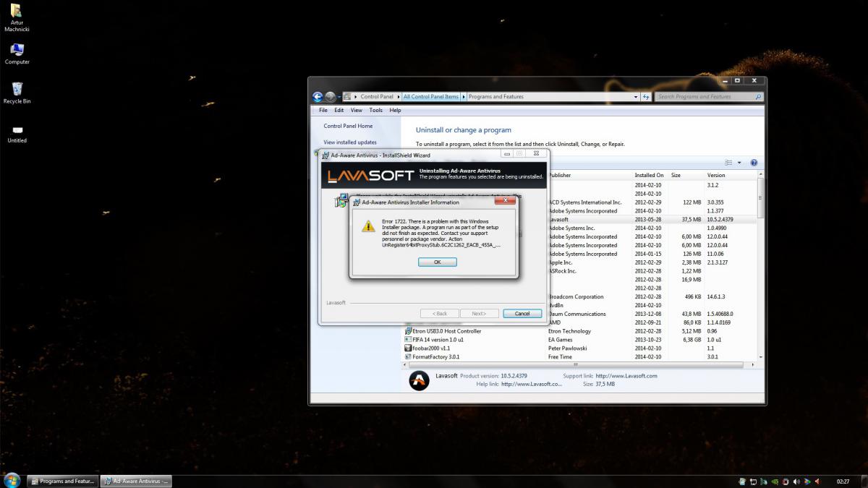Image resolution: width=868 pixels, height=488 pixels.
Task: Expand the Control Panel breadcrumb arrow
Action: point(399,97)
